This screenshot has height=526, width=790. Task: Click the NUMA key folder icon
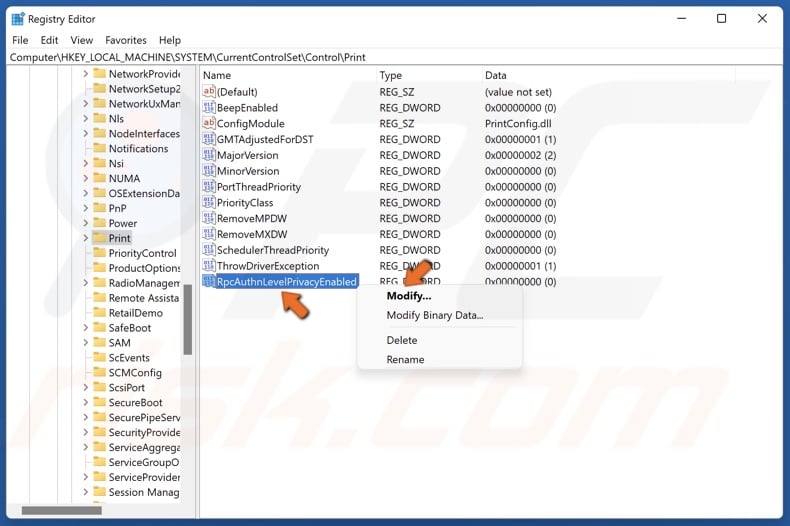[100, 178]
